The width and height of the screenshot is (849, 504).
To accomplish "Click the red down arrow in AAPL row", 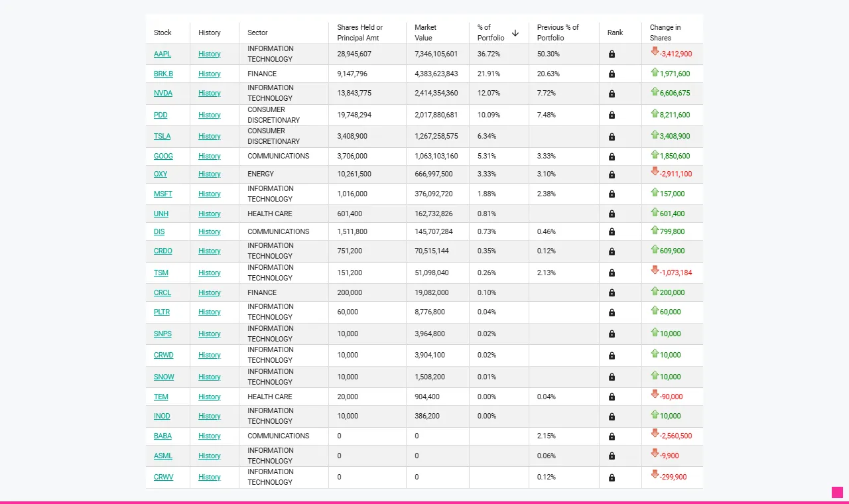I will [655, 52].
